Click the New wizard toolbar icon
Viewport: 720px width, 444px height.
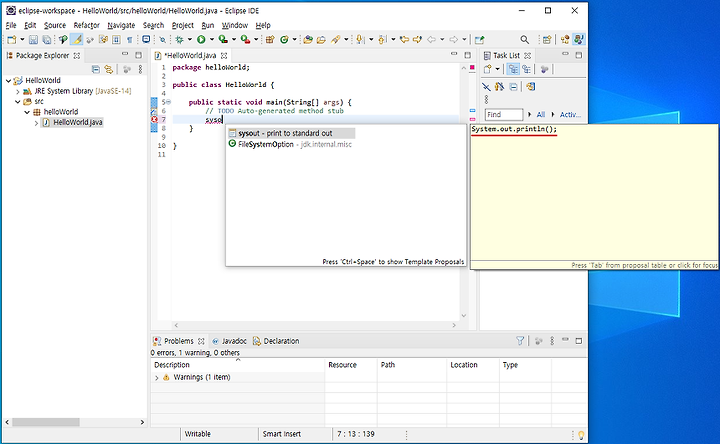(12, 40)
